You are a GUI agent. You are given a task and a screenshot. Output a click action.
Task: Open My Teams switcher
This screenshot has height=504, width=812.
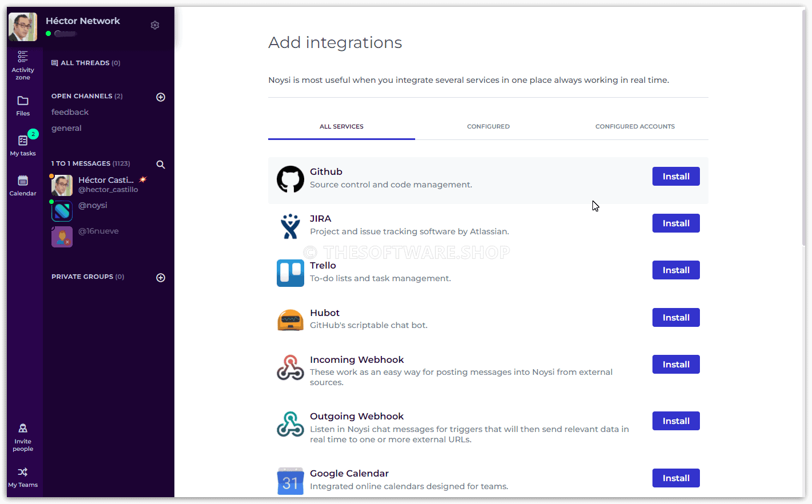23,477
